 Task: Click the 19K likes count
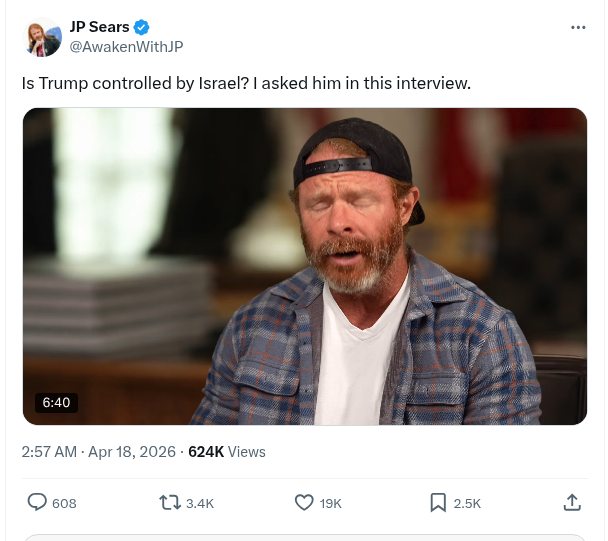[x=330, y=503]
